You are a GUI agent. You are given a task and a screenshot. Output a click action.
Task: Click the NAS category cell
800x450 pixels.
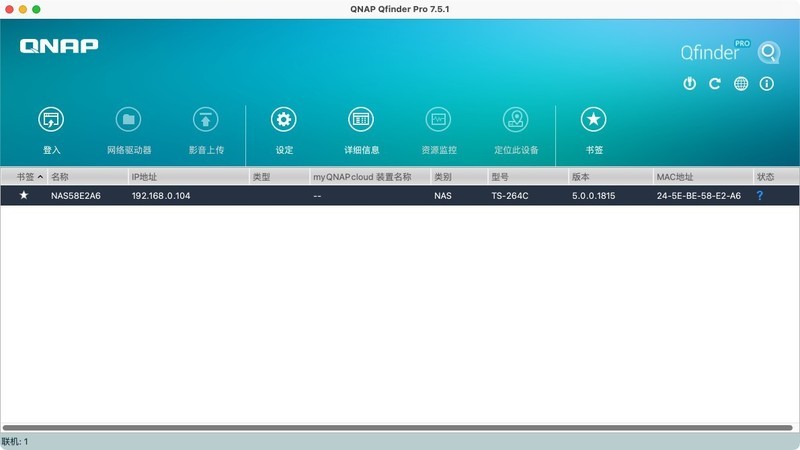(443, 195)
